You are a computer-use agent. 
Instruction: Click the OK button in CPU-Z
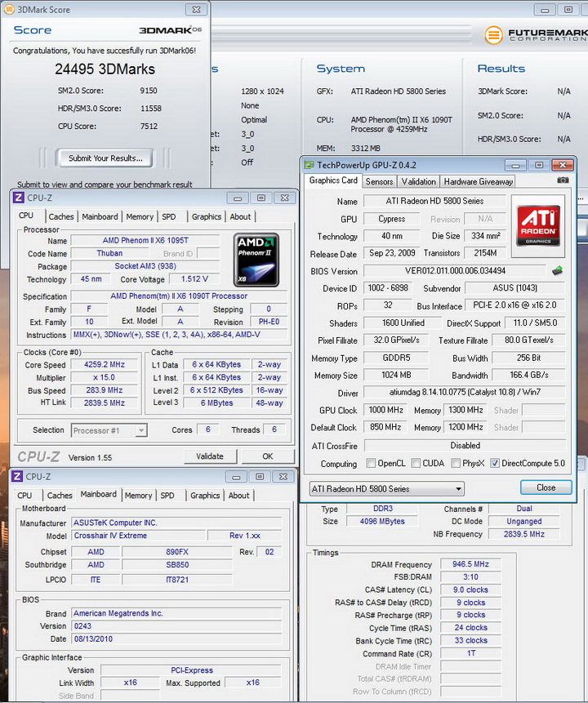268,456
